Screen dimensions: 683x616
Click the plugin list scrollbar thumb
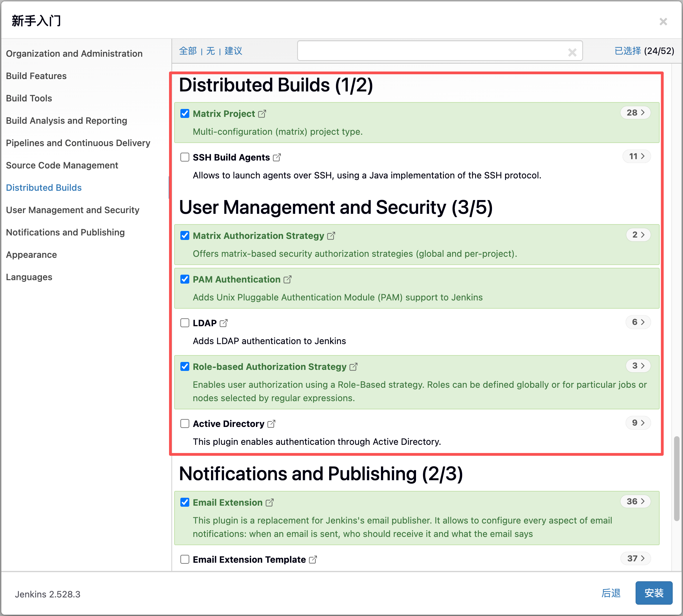coord(676,478)
